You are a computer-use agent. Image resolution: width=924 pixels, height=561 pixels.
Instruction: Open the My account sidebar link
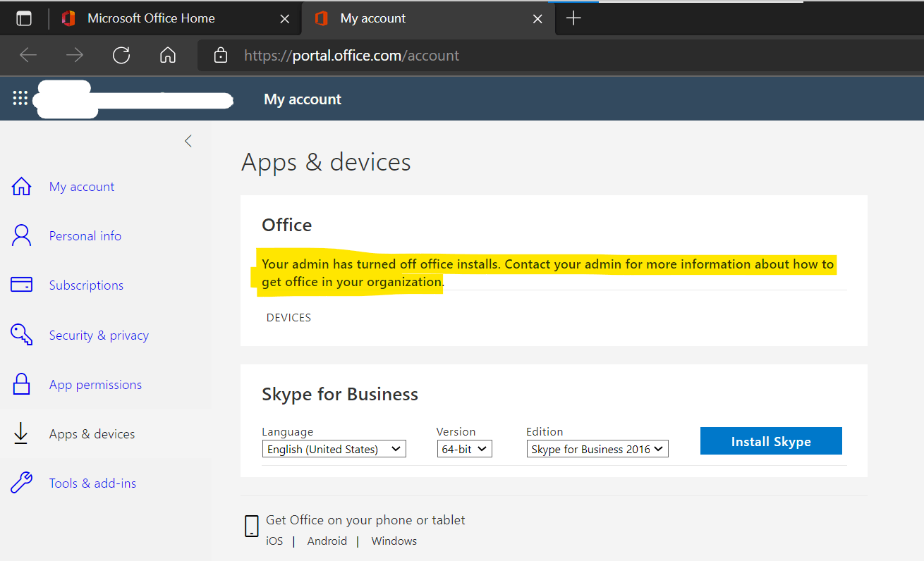tap(82, 187)
